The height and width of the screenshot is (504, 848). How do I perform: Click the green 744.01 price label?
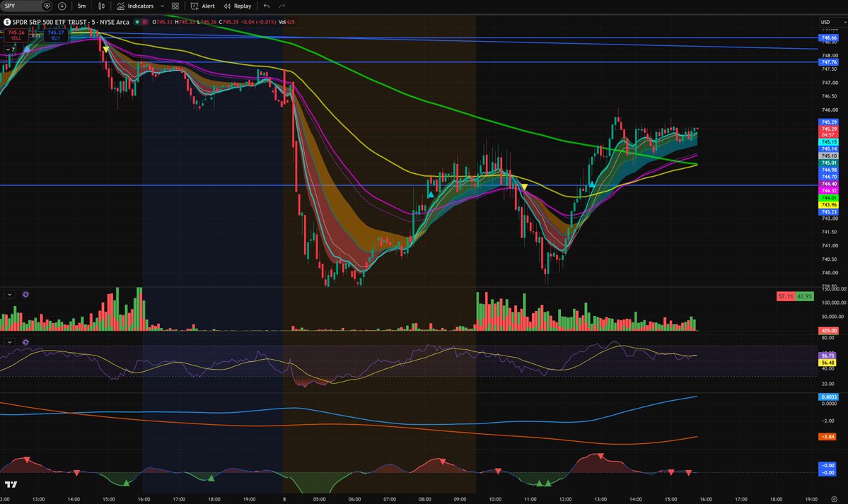point(828,198)
